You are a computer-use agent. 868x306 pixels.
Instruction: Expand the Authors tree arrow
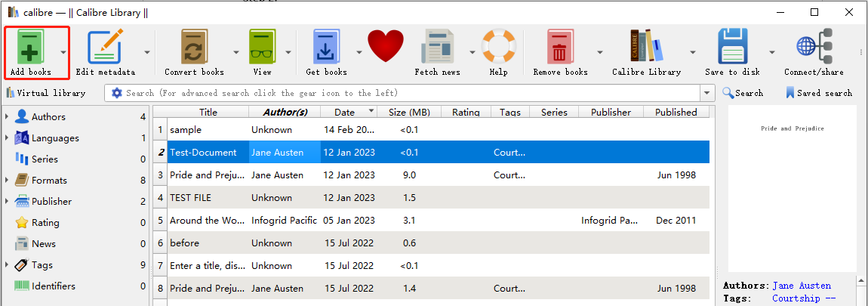7,117
